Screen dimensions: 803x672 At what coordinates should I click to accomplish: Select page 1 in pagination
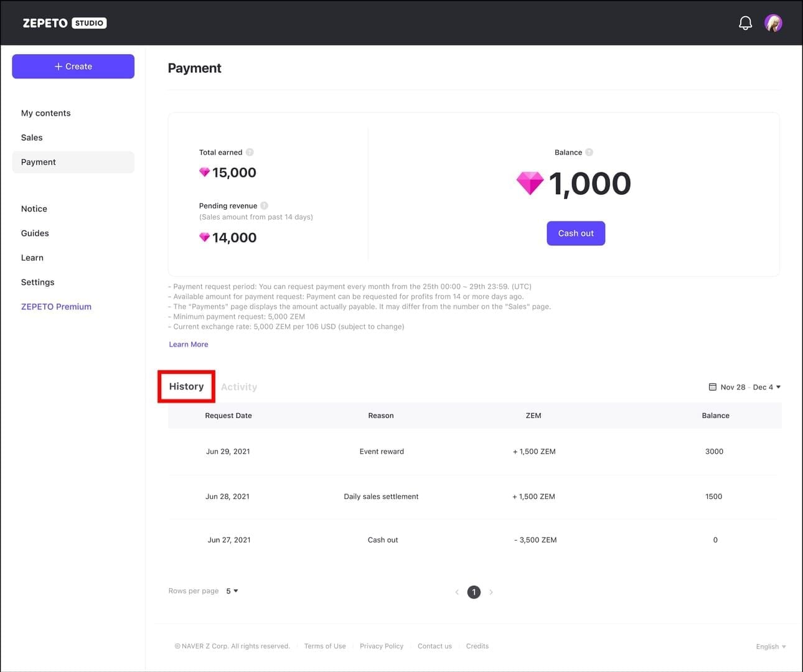[x=474, y=592]
